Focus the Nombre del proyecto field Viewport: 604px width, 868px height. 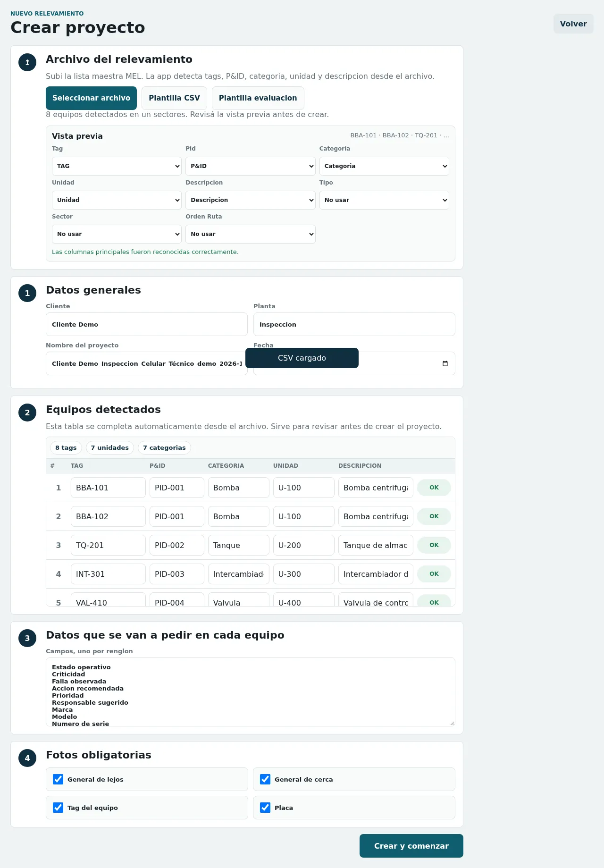[147, 363]
